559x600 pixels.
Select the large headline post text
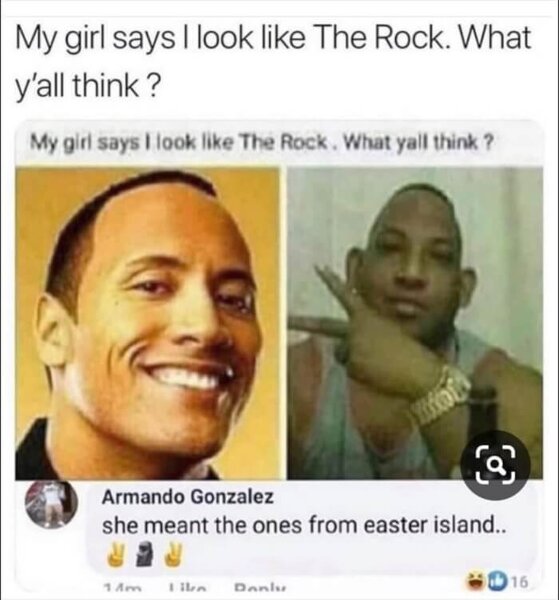click(273, 62)
